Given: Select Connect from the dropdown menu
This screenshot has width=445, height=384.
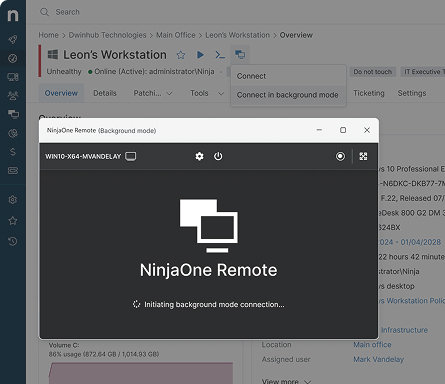Looking at the screenshot, I should click(288, 76).
